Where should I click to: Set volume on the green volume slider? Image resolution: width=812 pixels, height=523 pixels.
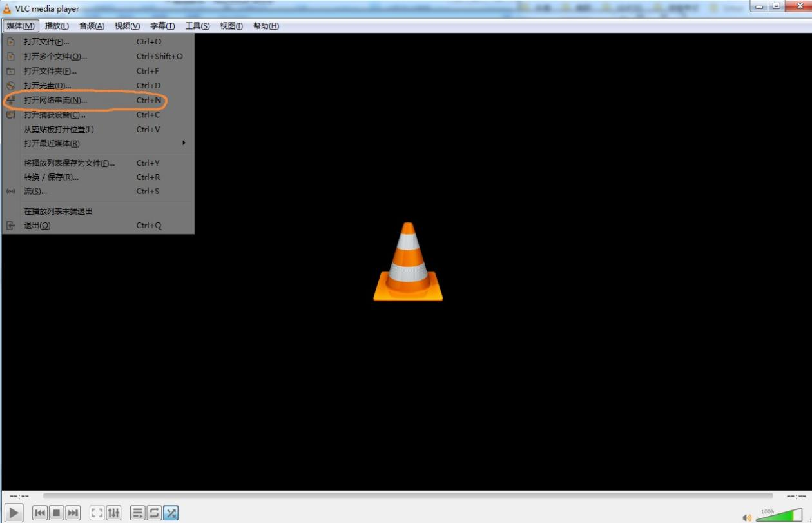tap(779, 515)
